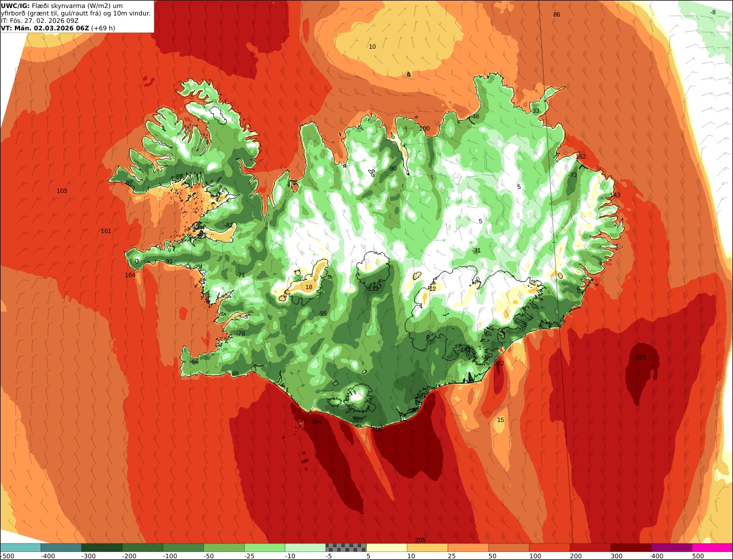Click the map value '48' on the north coast
733x560 pixels.
[475, 116]
